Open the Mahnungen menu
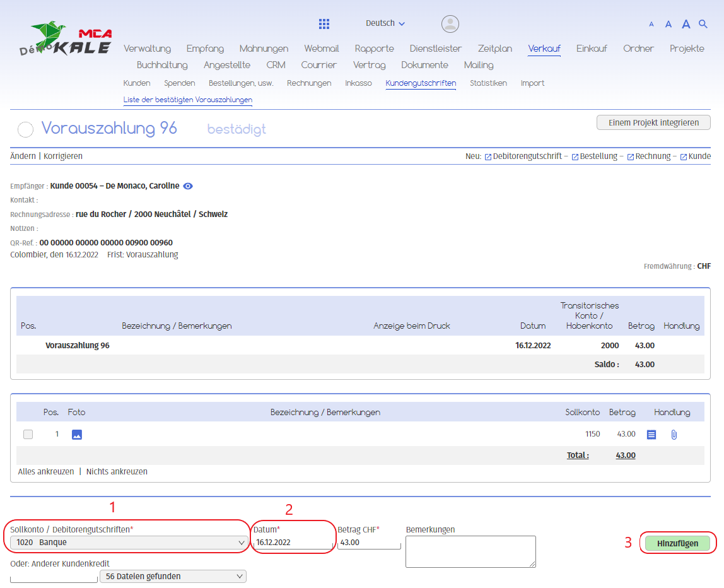The height and width of the screenshot is (588, 724). 264,49
